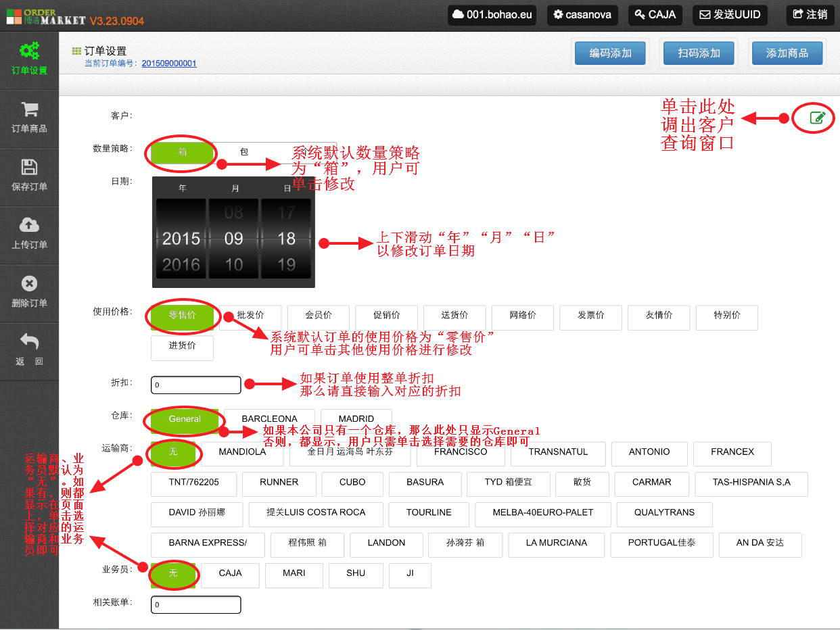840x630 pixels.
Task: Choose LANDON as the carrier
Action: click(x=386, y=544)
